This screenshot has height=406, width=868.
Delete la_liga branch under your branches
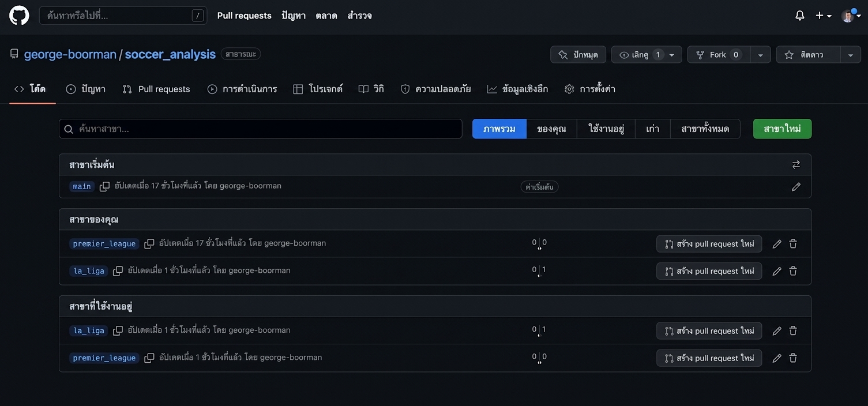click(x=793, y=271)
